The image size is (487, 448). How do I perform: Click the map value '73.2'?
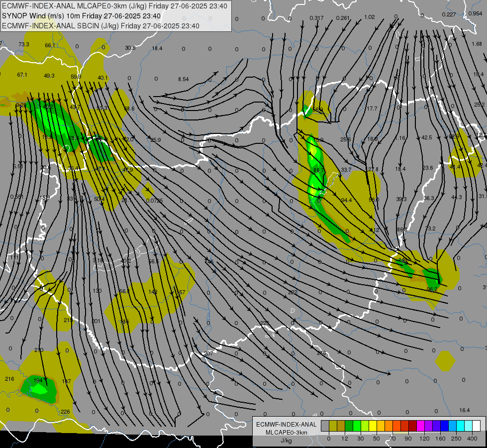pyautogui.click(x=430, y=228)
